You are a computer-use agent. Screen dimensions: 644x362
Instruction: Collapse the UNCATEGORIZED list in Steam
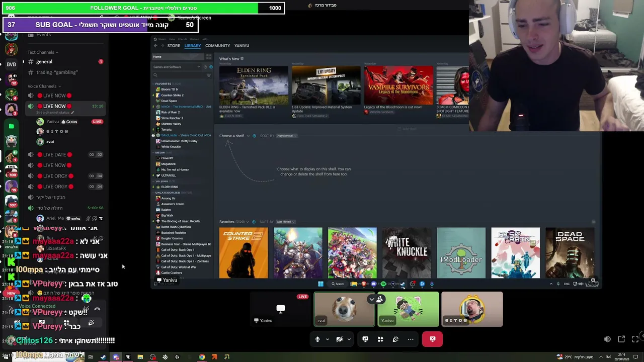[x=168, y=193]
